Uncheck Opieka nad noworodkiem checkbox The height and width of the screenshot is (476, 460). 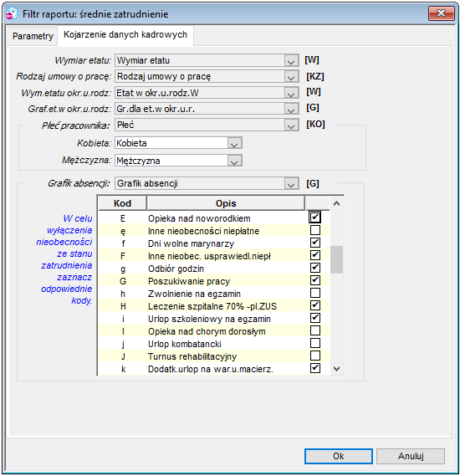click(315, 218)
